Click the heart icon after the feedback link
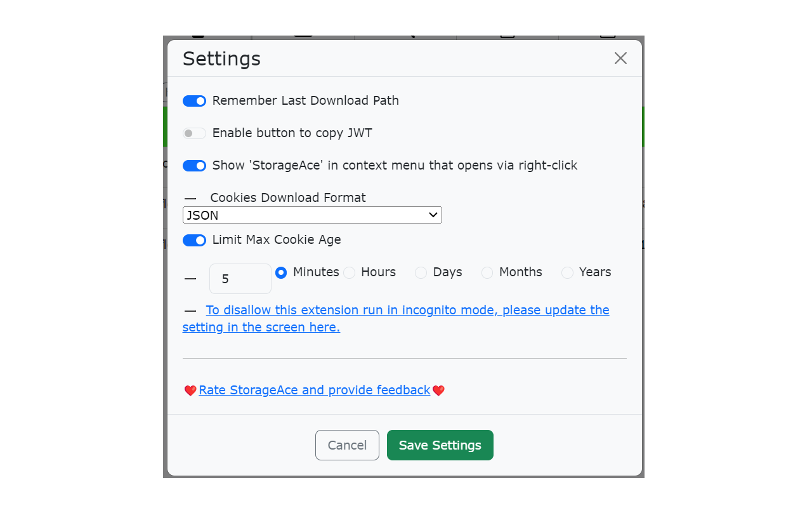This screenshot has height=508, width=812. pyautogui.click(x=438, y=391)
